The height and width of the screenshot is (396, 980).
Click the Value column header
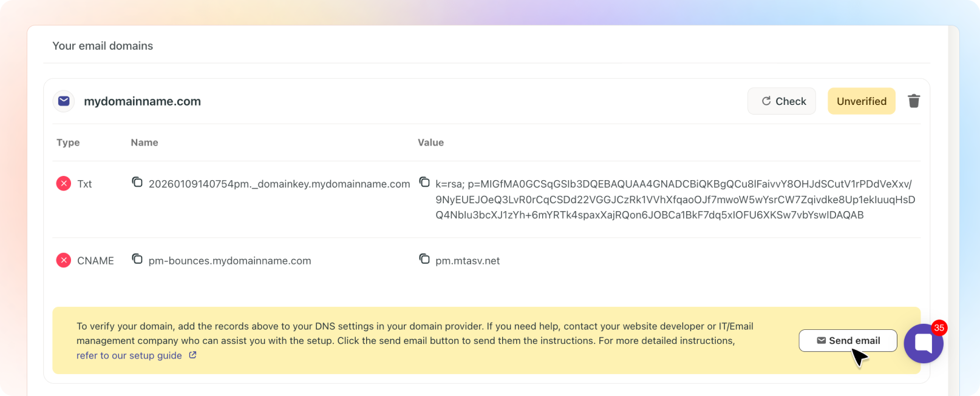(x=430, y=143)
